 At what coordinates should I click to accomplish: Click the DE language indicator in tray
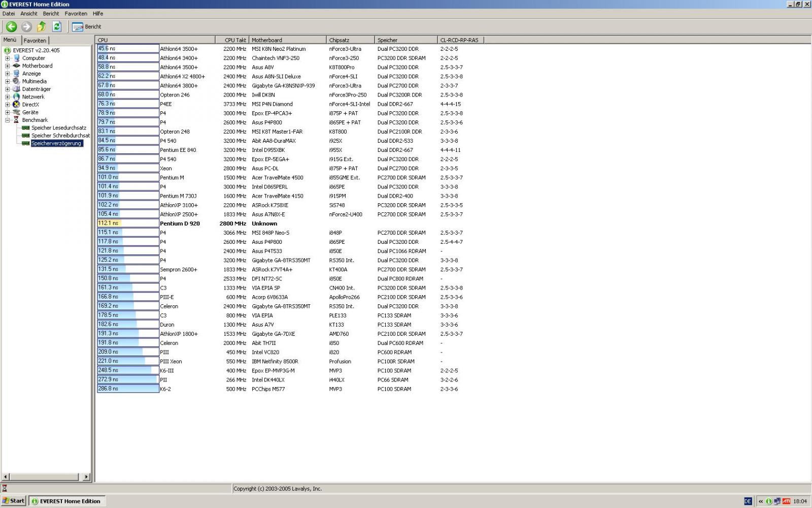pyautogui.click(x=748, y=501)
